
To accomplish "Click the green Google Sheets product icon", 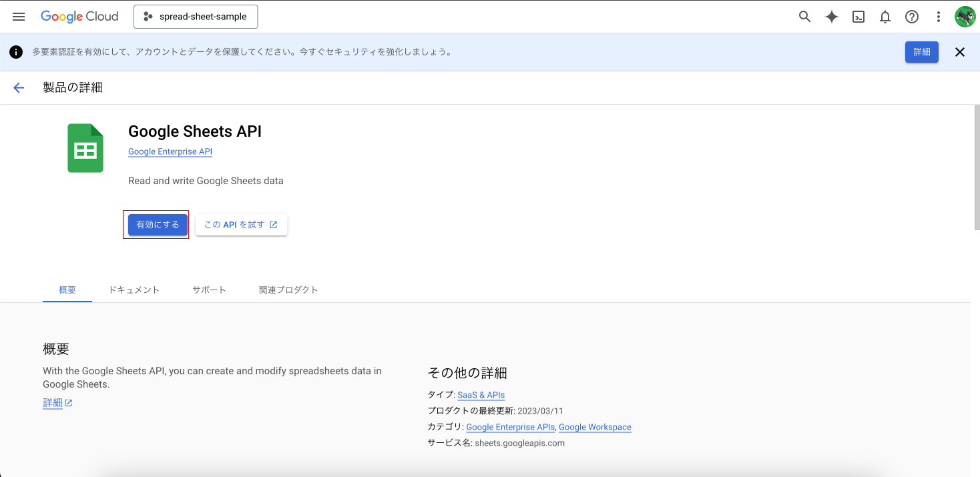I will (85, 148).
